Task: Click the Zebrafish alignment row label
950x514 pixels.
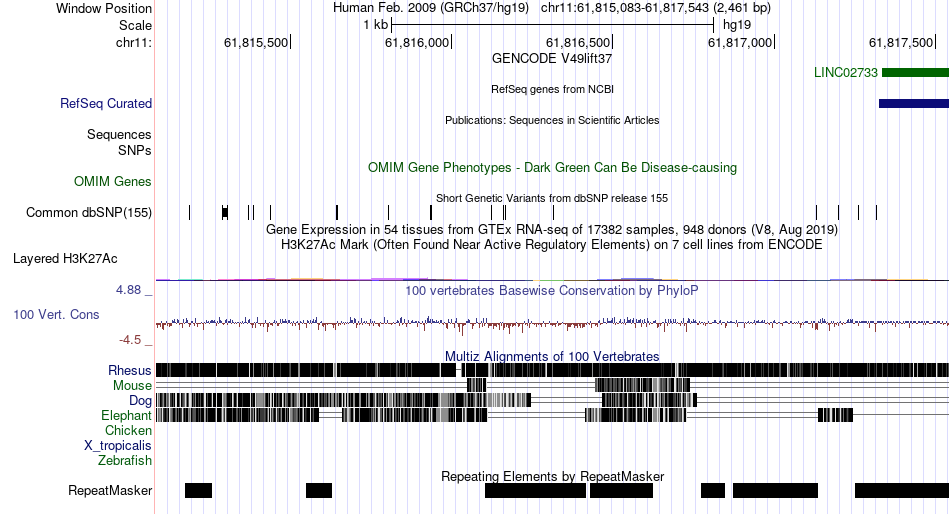Action: (x=125, y=461)
